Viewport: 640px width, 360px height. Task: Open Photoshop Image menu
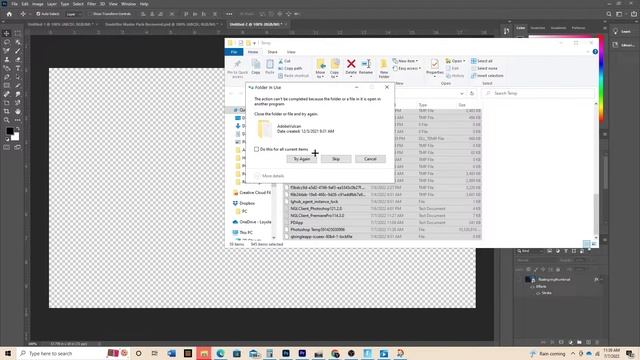point(38,4)
